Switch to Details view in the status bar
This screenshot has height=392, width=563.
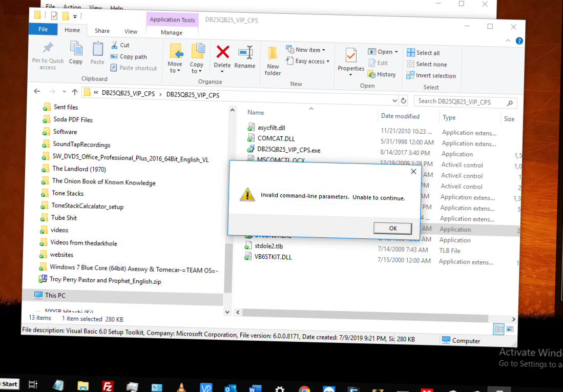tap(499, 329)
